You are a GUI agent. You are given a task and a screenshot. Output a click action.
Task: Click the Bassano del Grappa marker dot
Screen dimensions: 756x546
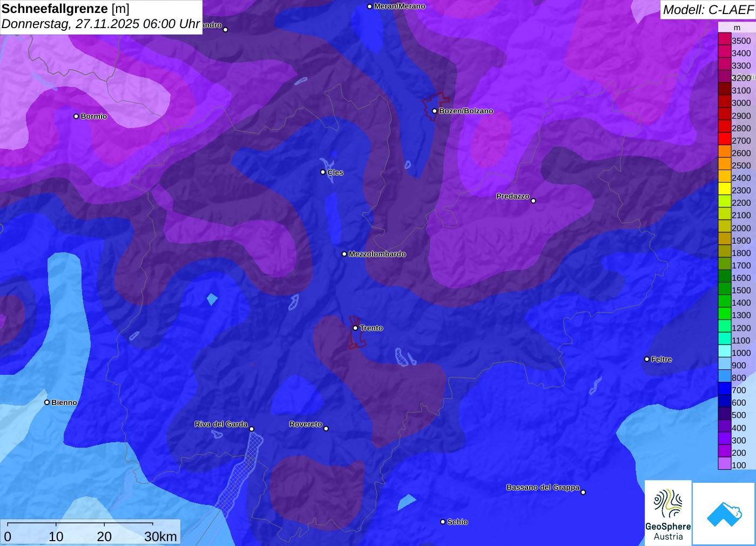tap(583, 492)
